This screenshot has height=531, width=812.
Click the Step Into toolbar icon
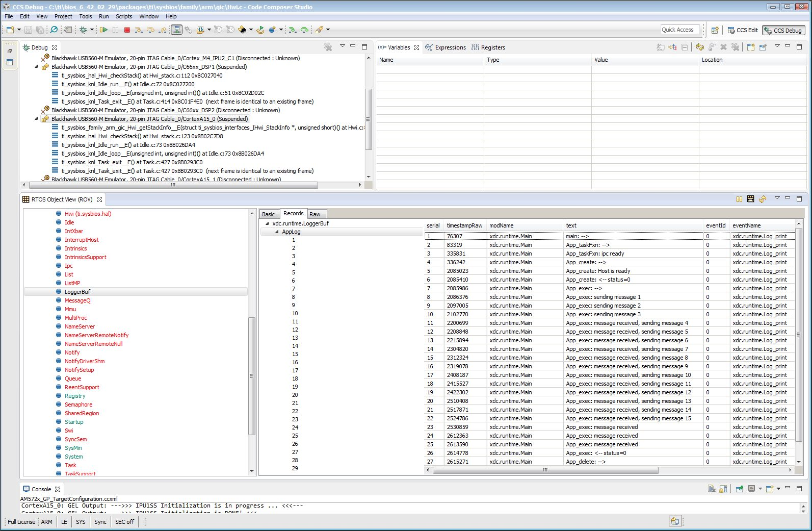point(139,30)
